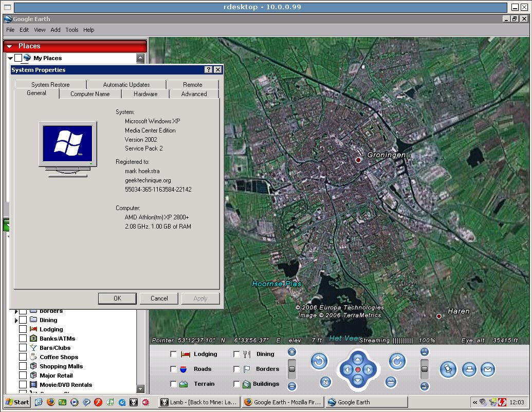
Task: Click the Haren red placemark dot
Action: coord(438,316)
